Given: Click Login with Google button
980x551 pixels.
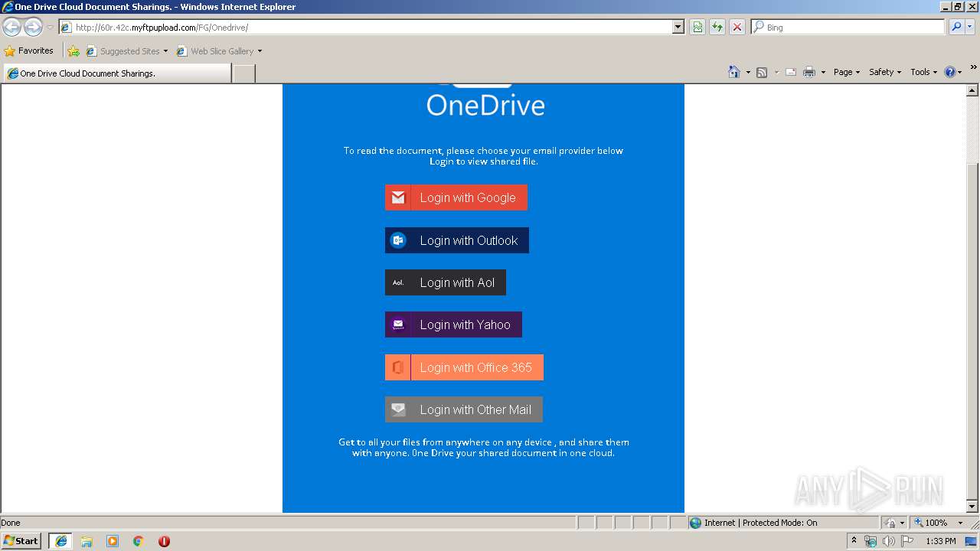Looking at the screenshot, I should click(x=456, y=197).
